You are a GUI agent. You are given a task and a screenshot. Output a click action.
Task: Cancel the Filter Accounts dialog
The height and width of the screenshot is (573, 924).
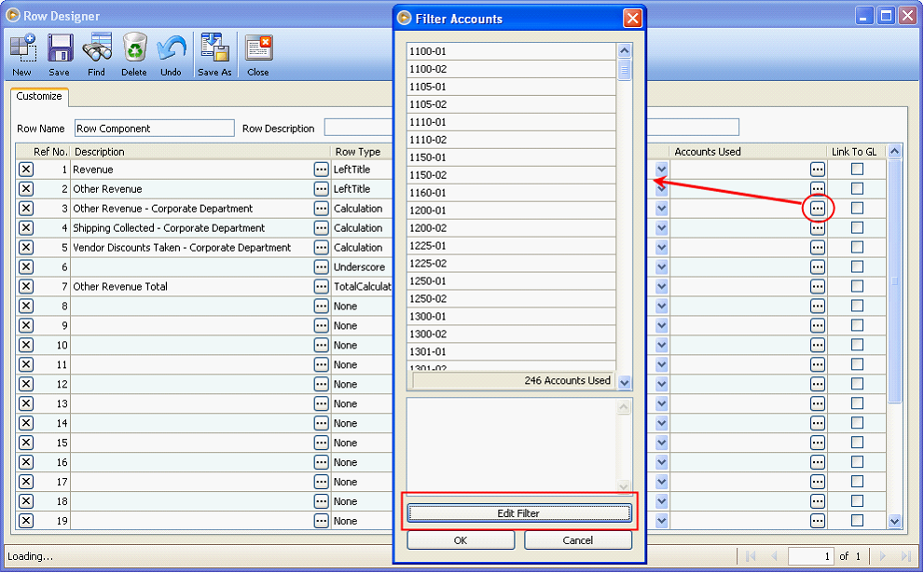pyautogui.click(x=577, y=540)
